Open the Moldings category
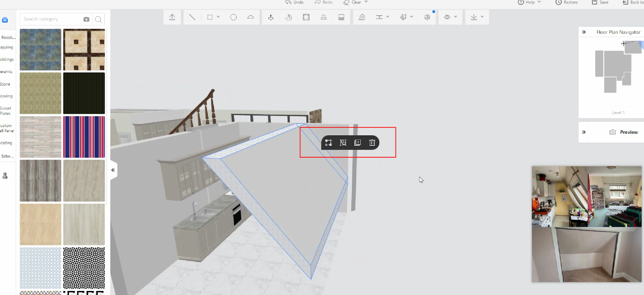The image size is (644, 295). [x=7, y=60]
